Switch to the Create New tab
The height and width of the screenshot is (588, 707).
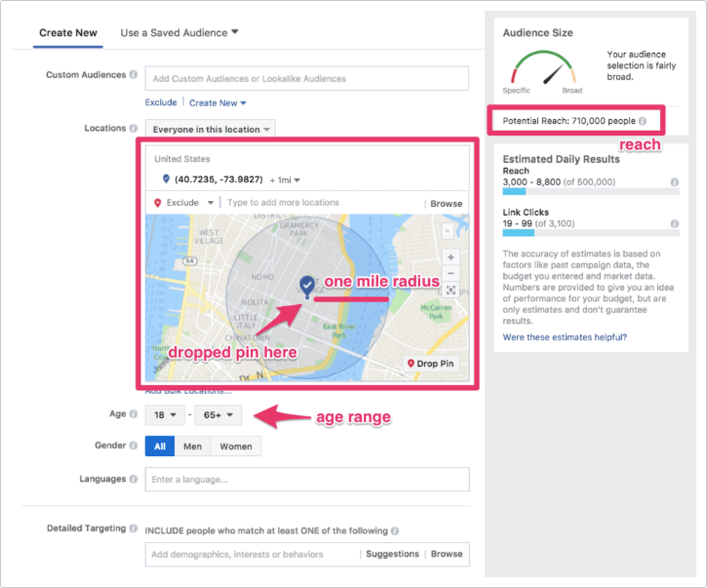(x=68, y=32)
